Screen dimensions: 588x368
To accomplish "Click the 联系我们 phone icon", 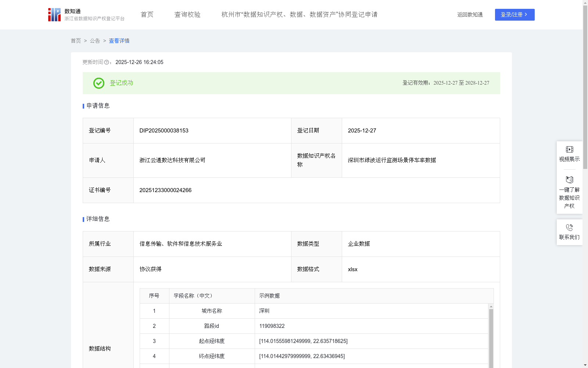I will coord(569,227).
